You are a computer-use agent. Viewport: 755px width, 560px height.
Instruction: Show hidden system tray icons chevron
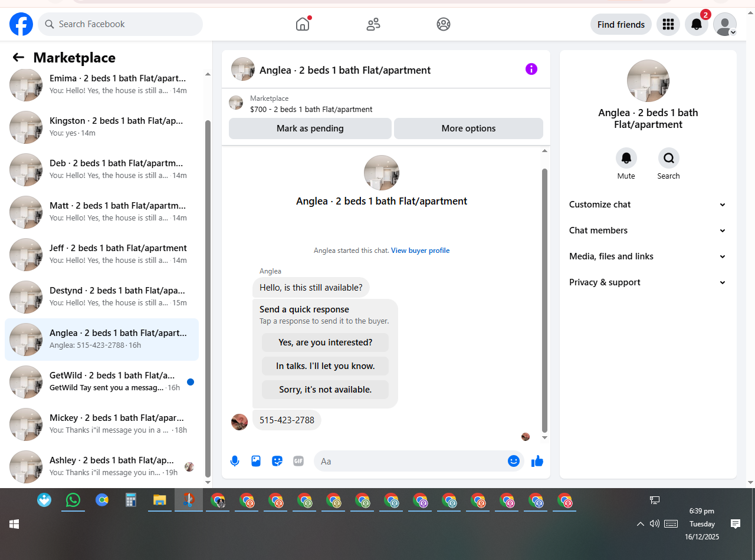[640, 523]
